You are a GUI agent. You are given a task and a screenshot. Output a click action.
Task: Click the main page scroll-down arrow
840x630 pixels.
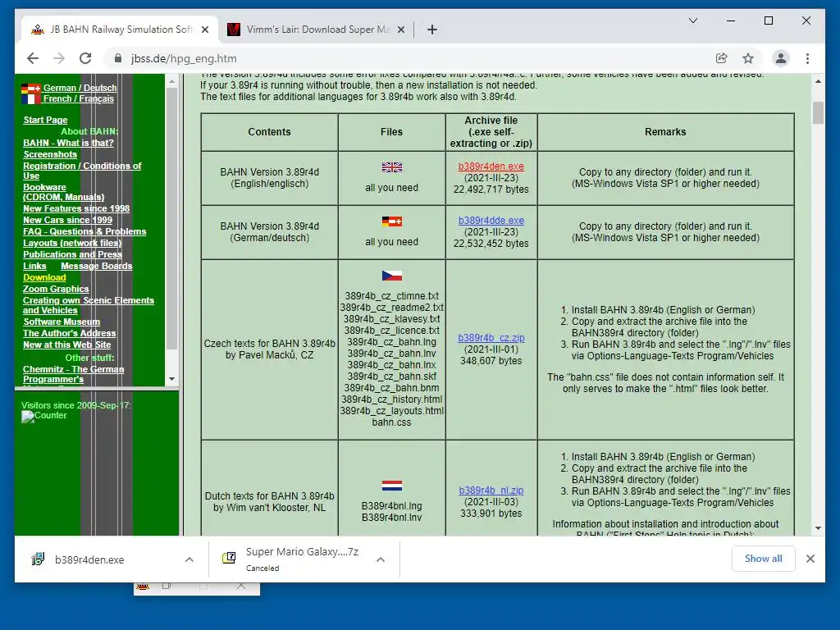[818, 529]
